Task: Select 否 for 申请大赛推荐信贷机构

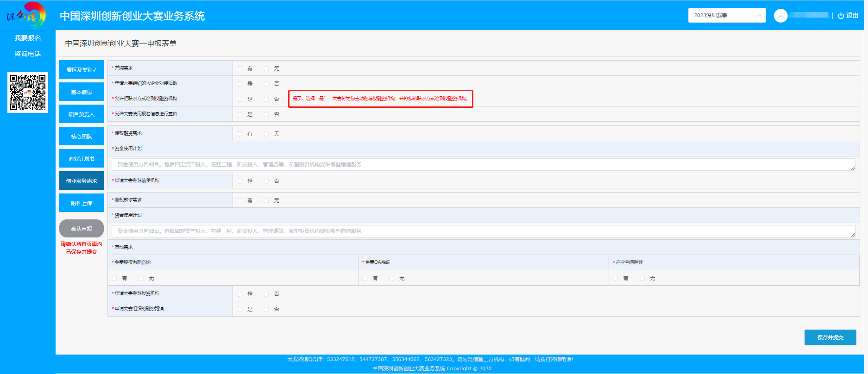Action: (x=266, y=181)
